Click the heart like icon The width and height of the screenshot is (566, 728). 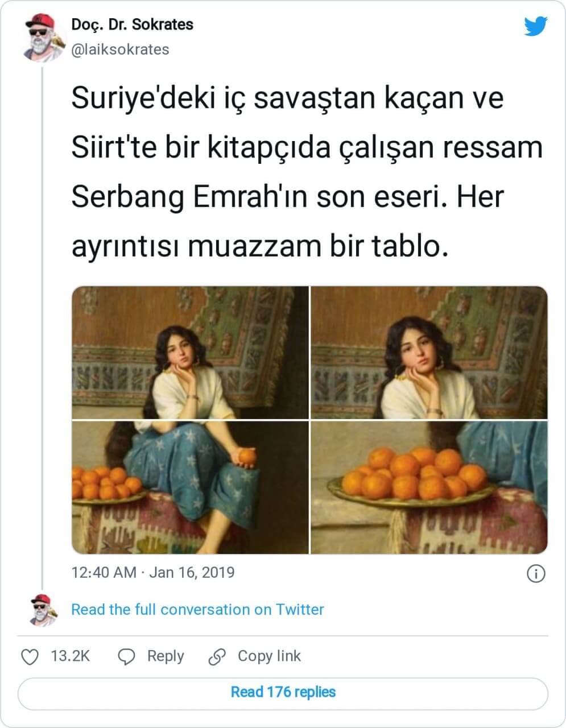pos(30,657)
